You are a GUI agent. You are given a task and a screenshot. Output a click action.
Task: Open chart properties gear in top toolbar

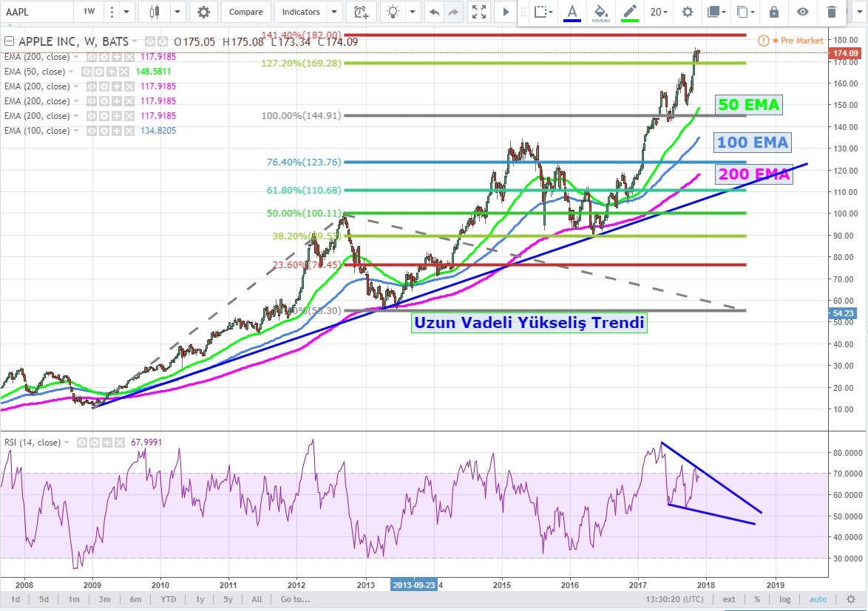click(203, 12)
